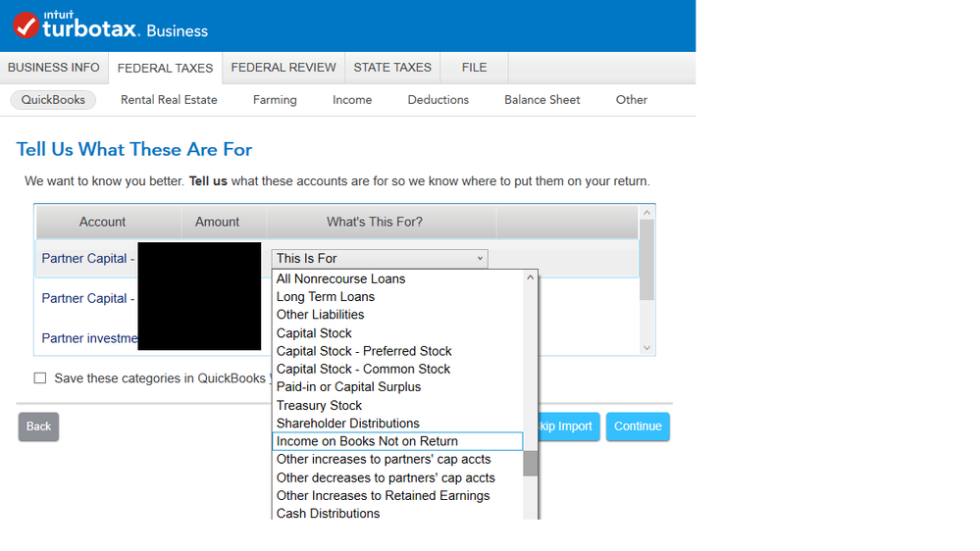Collapse the This Is For dropdown

[380, 259]
